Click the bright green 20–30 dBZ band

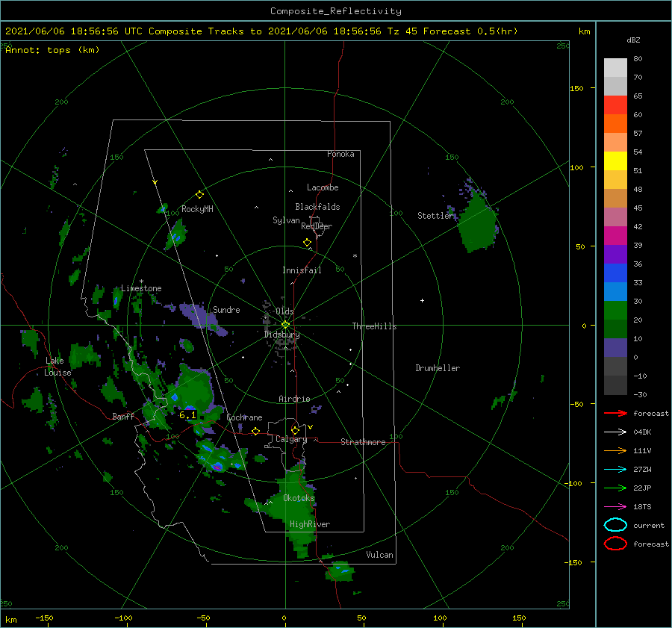pos(615,311)
